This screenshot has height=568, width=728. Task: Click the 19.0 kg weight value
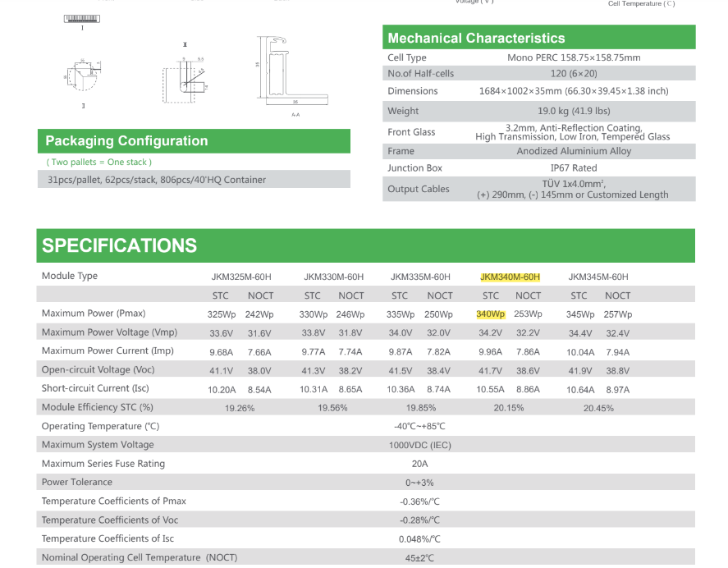pyautogui.click(x=574, y=111)
